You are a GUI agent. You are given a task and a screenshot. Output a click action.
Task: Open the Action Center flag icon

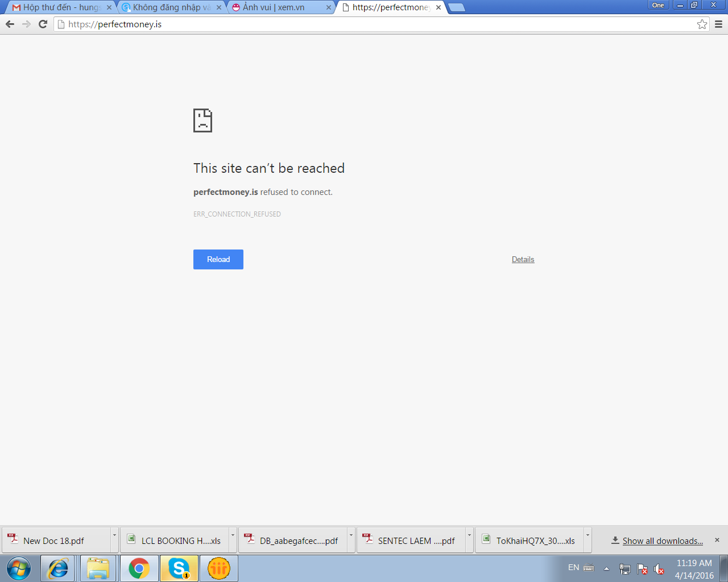642,569
